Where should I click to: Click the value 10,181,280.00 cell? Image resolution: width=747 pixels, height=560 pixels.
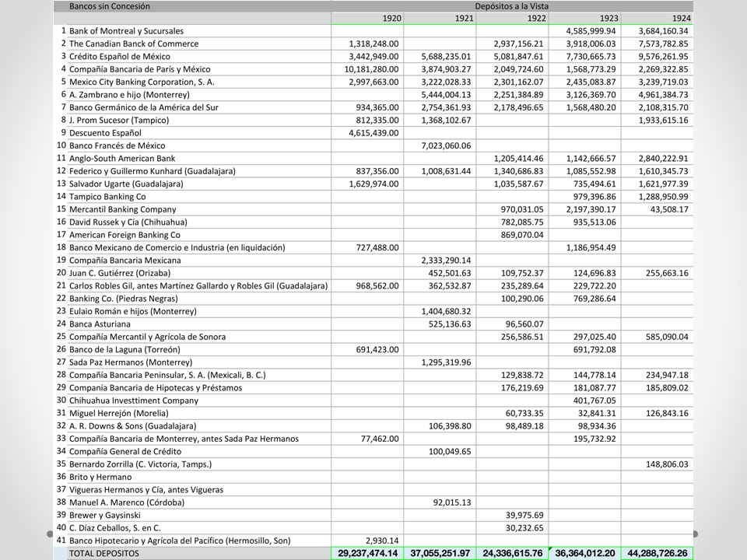[x=367, y=69]
